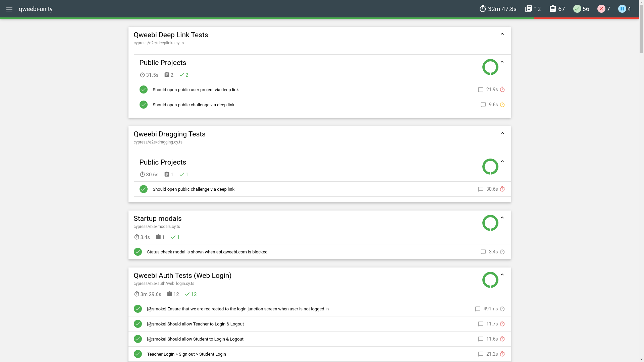Screen dimensions: 644x362
Task: Filter passed tests via green check 56
Action: click(x=577, y=9)
